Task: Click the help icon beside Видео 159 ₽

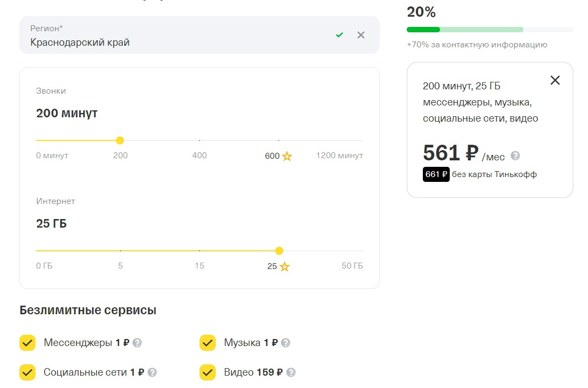Action: pos(291,372)
